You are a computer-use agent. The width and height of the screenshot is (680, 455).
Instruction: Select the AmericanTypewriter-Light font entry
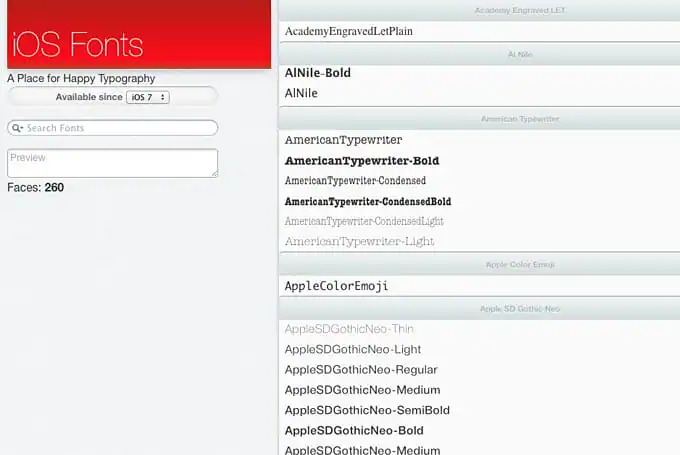pyautogui.click(x=360, y=242)
